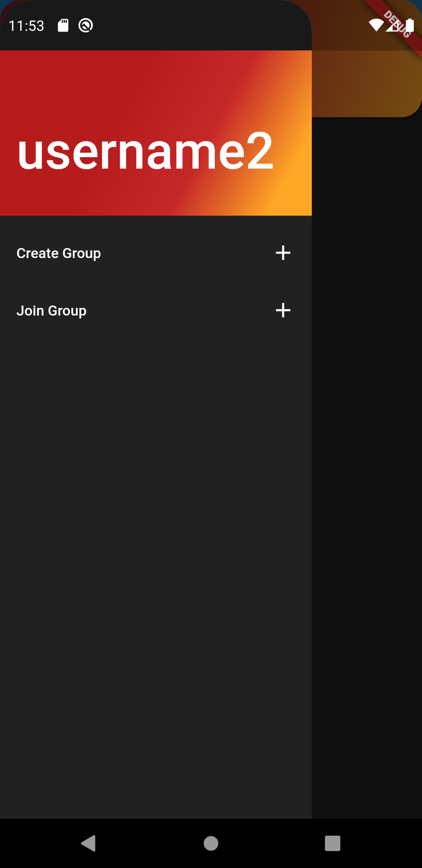Tap the plus icon next to Join Group
Viewport: 422px width, 868px height.
[283, 310]
